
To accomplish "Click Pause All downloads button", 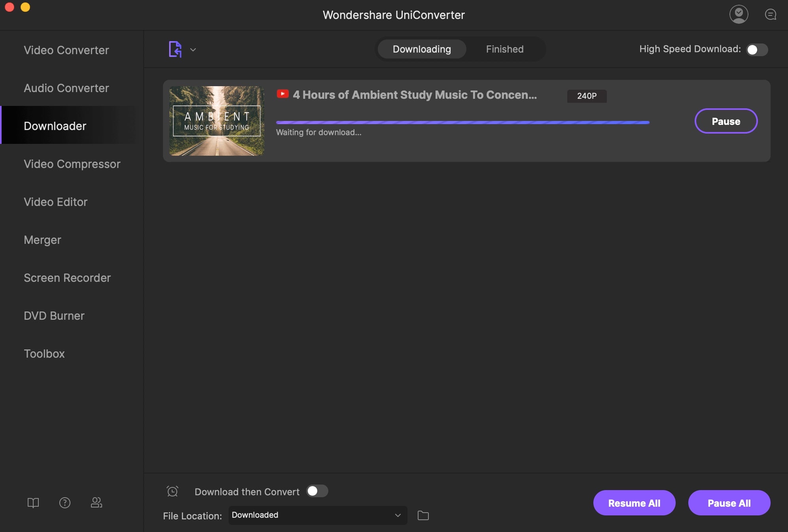I will (x=729, y=502).
